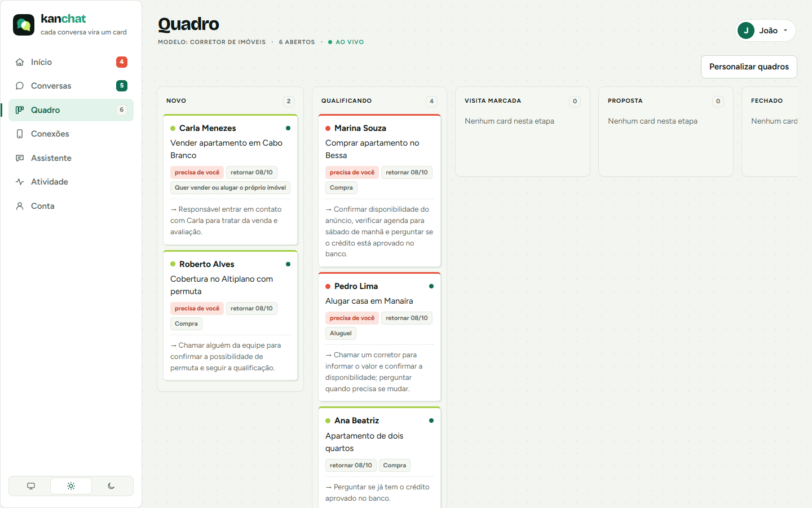Viewport: 812px width, 508px height.
Task: Open the Carla Menezes card
Action: (x=230, y=179)
